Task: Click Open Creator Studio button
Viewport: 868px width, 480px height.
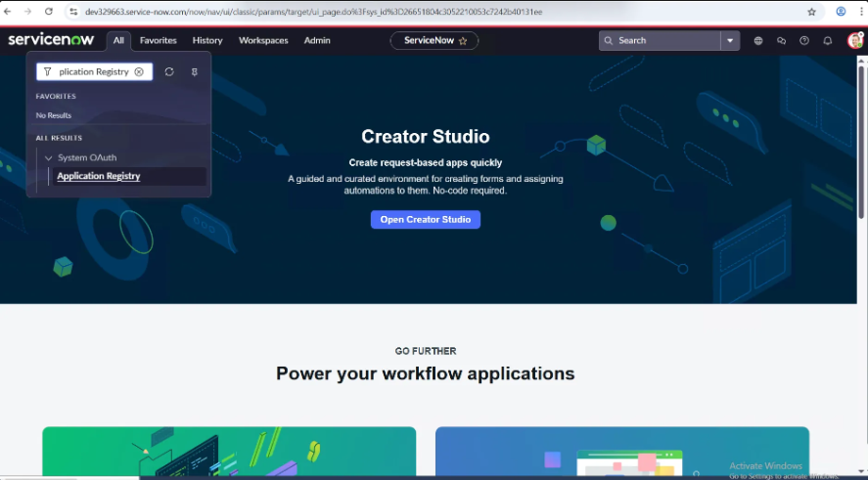Action: tap(425, 220)
